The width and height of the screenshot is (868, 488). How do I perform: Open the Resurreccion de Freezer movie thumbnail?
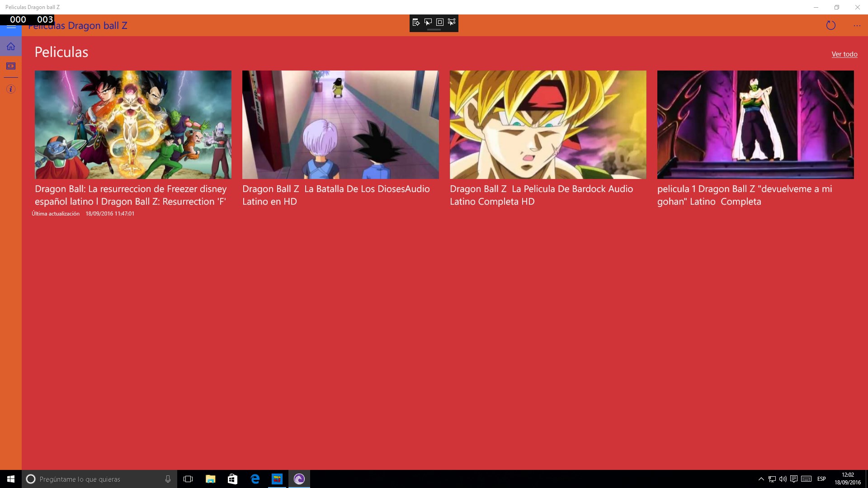tap(133, 125)
